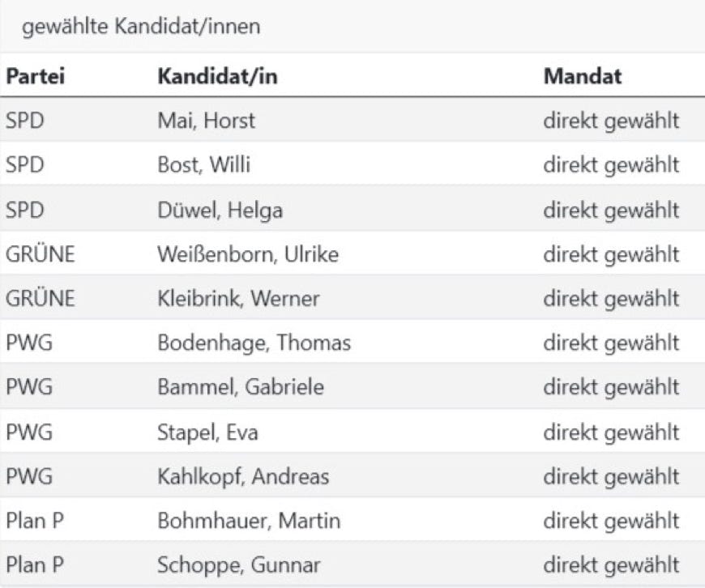Click the name Kleibrink, Werner
This screenshot has height=588, width=705.
[x=238, y=299]
